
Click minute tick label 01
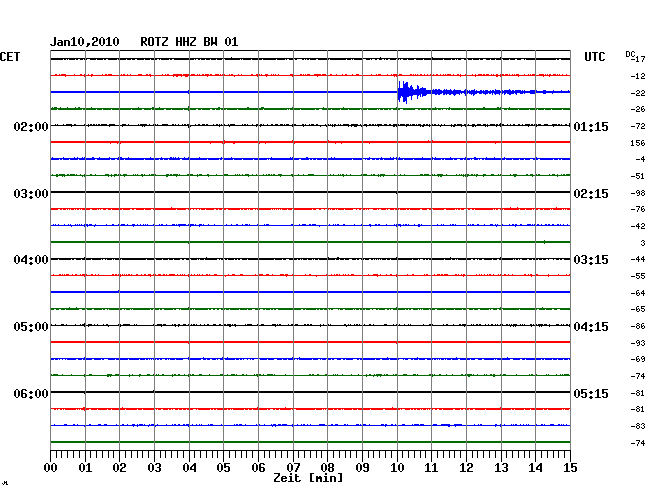tap(85, 468)
